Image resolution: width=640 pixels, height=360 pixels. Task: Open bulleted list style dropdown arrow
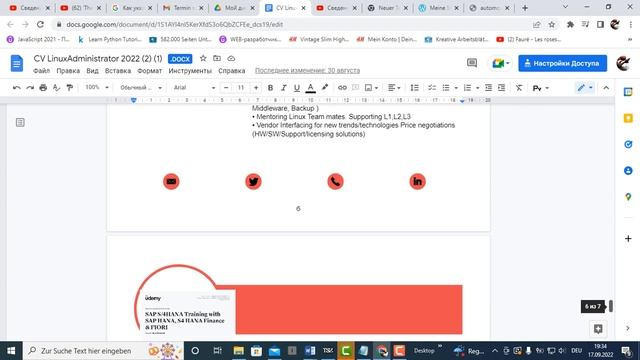tap(456, 88)
